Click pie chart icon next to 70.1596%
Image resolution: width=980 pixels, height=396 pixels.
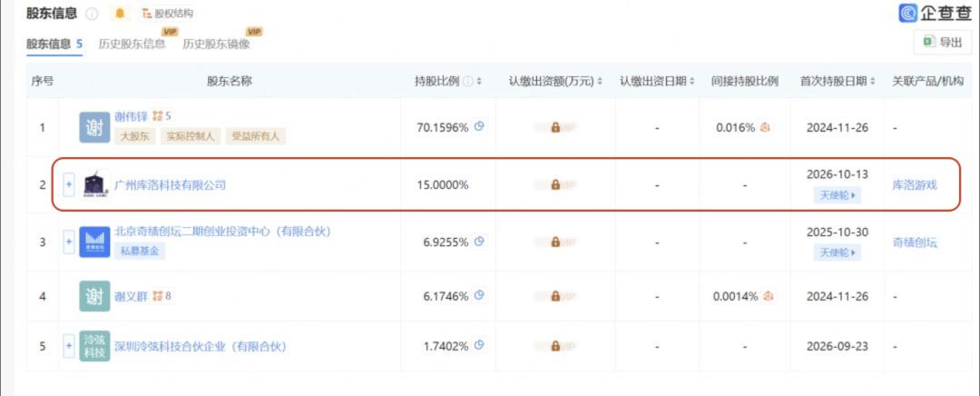click(479, 126)
